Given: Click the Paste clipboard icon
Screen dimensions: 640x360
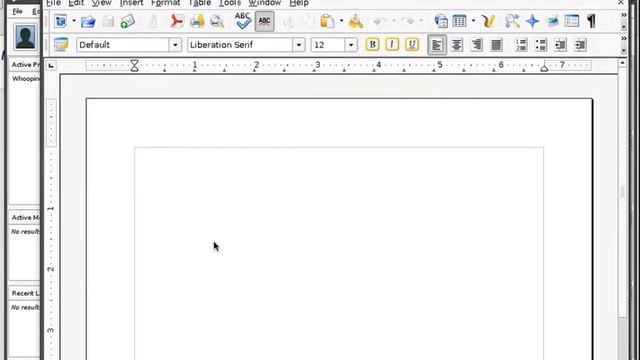Looking at the screenshot, I should click(327, 21).
